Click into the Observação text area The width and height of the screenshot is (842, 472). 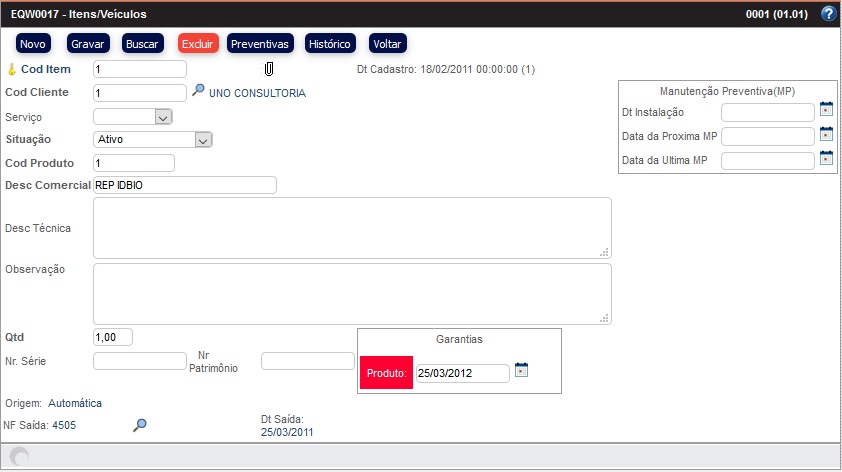(x=352, y=293)
